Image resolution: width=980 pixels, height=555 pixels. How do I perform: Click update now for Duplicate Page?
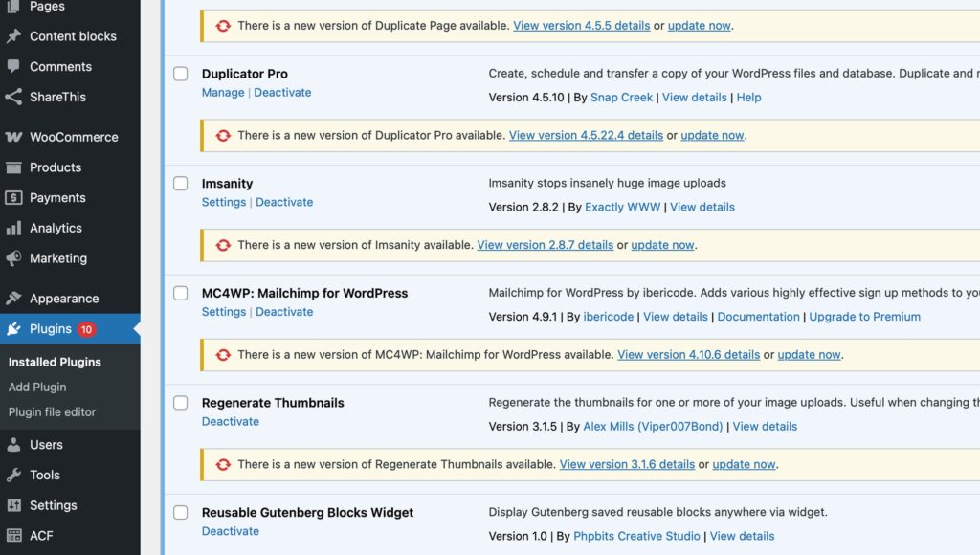coord(699,26)
